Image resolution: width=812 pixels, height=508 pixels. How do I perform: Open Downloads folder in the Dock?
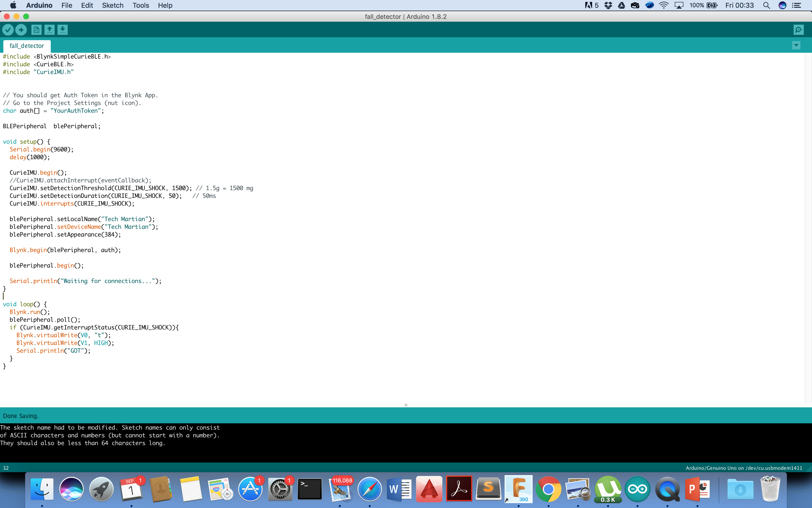[740, 489]
